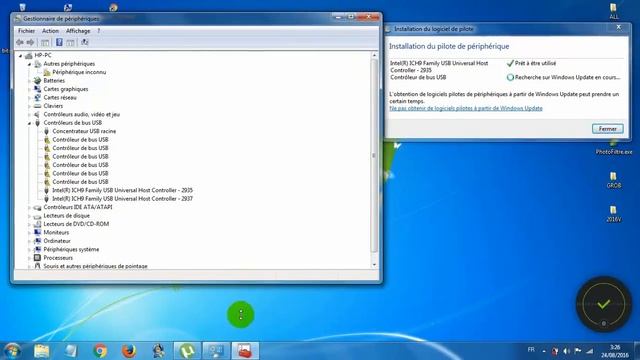The image size is (640, 360).
Task: Select Ordinateur in the tree
Action: (x=57, y=241)
